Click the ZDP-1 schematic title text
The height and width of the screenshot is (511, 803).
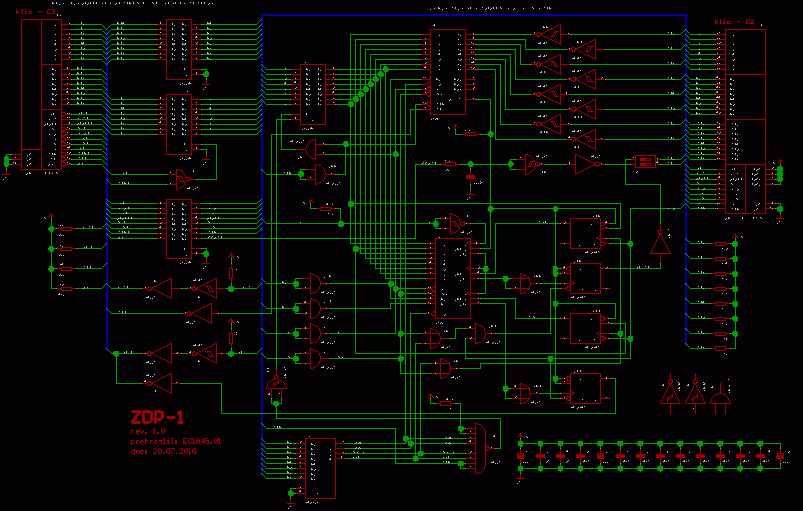point(156,416)
